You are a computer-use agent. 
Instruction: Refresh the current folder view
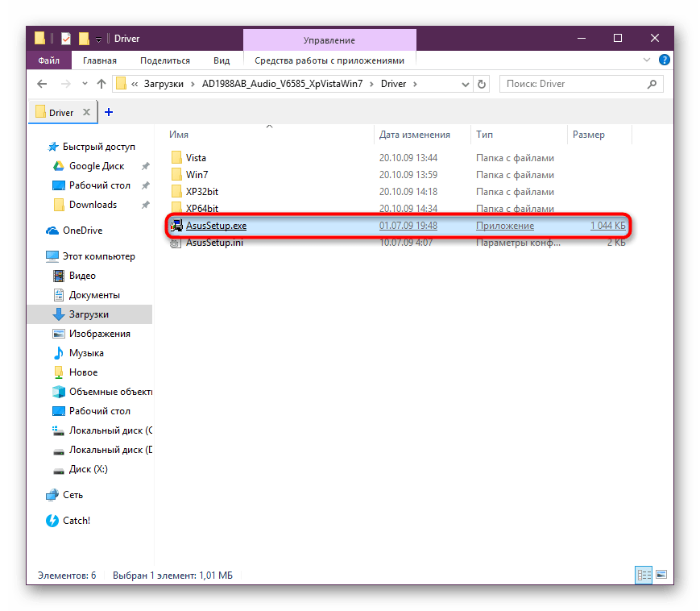(482, 84)
